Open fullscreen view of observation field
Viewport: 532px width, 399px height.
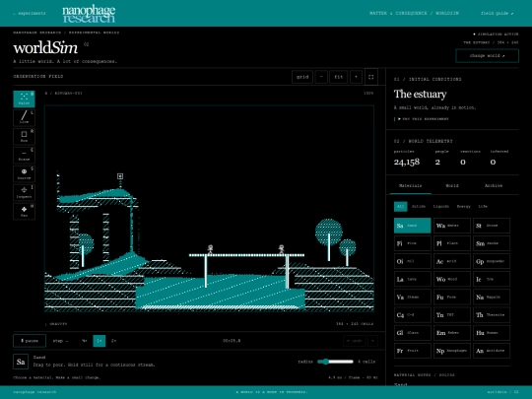(x=370, y=77)
